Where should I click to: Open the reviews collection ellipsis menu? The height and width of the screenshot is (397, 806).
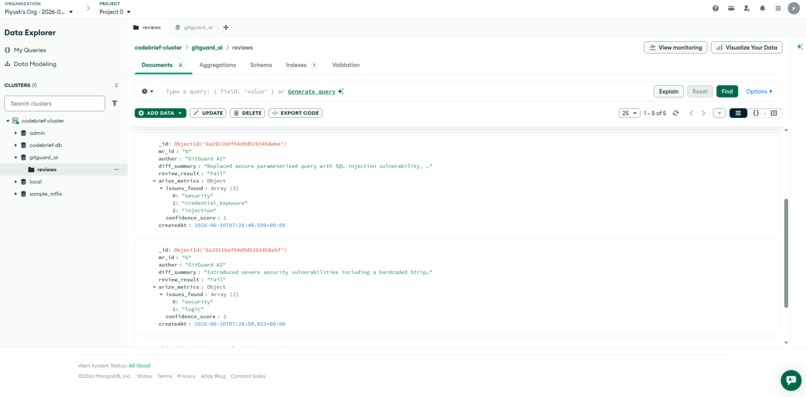coord(116,170)
